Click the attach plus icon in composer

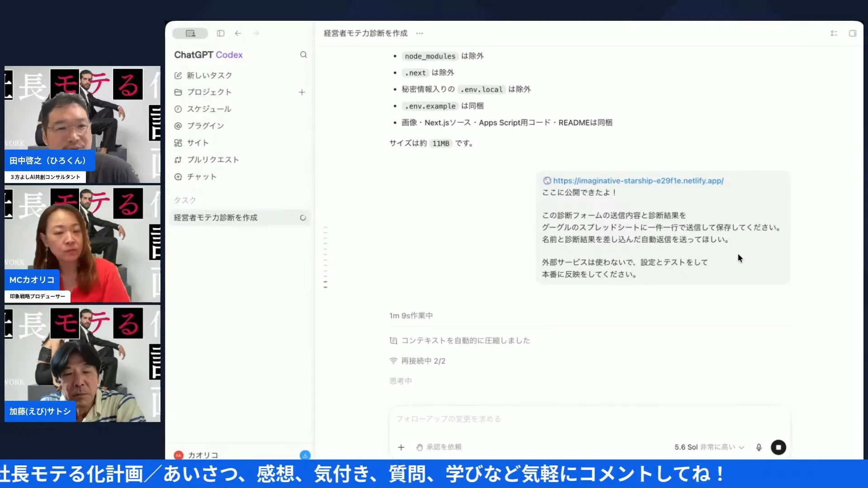[401, 447]
